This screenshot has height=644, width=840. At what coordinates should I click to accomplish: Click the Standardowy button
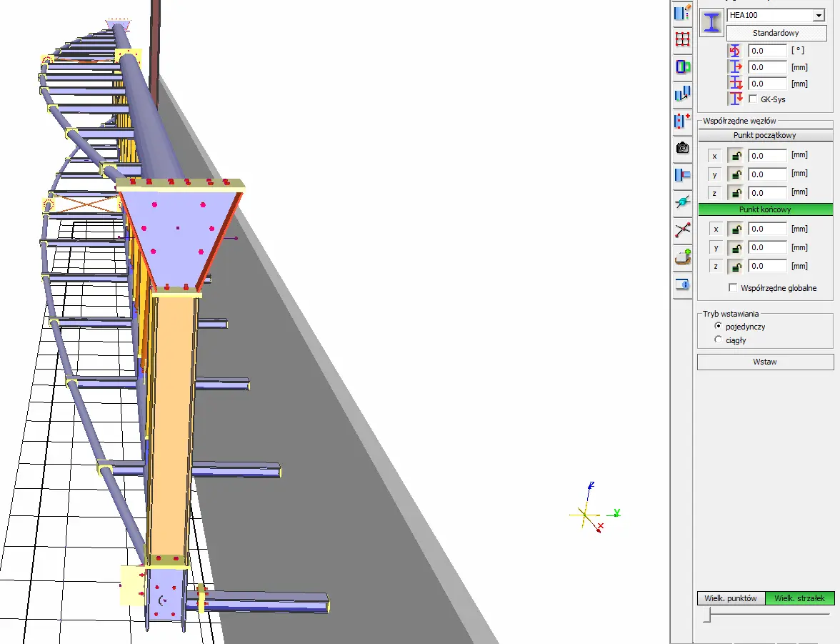coord(775,33)
